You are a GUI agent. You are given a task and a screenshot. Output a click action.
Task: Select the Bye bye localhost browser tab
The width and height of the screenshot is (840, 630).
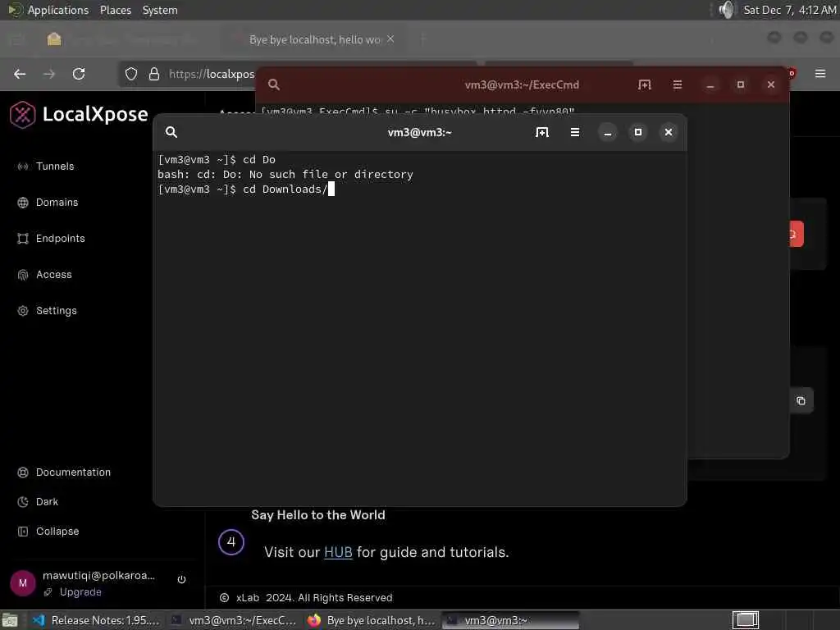(315, 39)
